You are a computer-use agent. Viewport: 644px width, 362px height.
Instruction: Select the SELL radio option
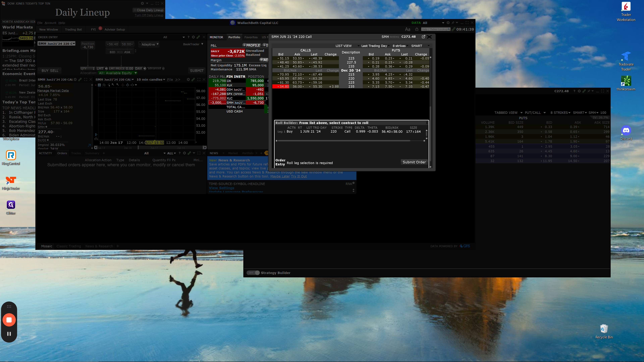coord(54,71)
